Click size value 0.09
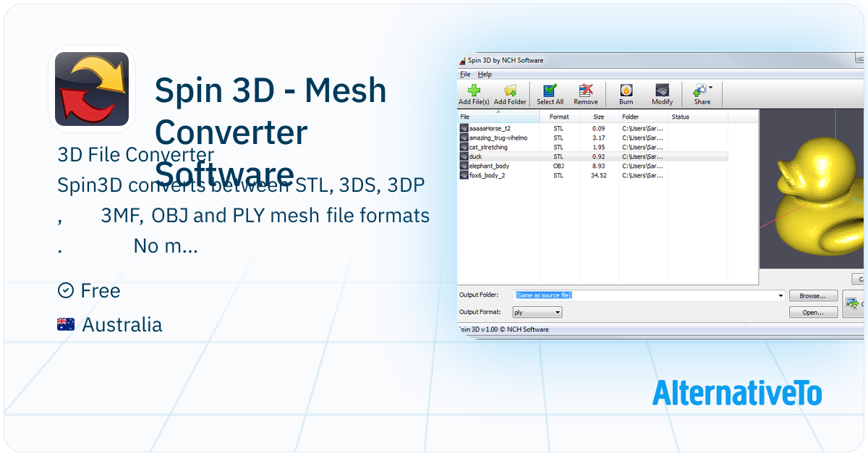 tap(599, 128)
